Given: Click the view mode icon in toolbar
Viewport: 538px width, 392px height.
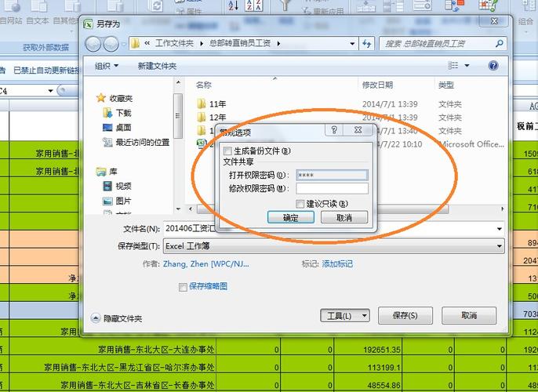Looking at the screenshot, I should (453, 65).
